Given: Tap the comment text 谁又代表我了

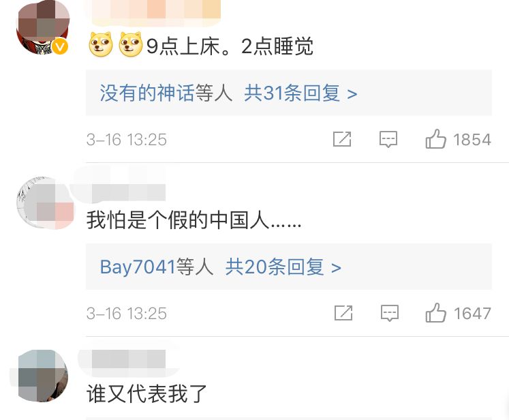Looking at the screenshot, I should 146,393.
